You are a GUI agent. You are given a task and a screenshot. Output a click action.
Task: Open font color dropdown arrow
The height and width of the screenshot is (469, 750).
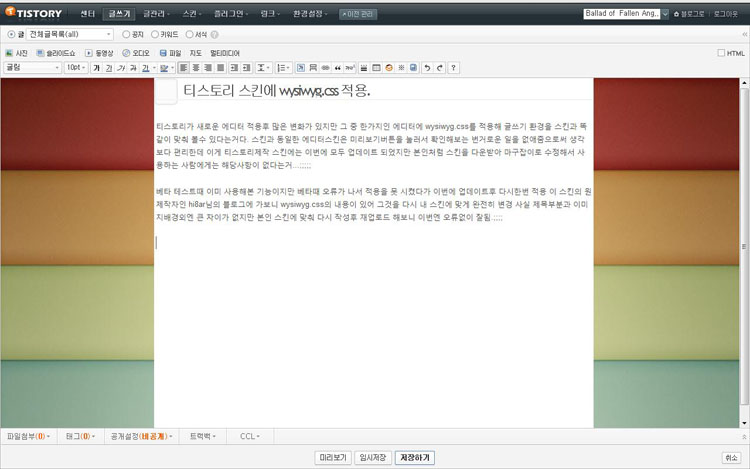154,68
